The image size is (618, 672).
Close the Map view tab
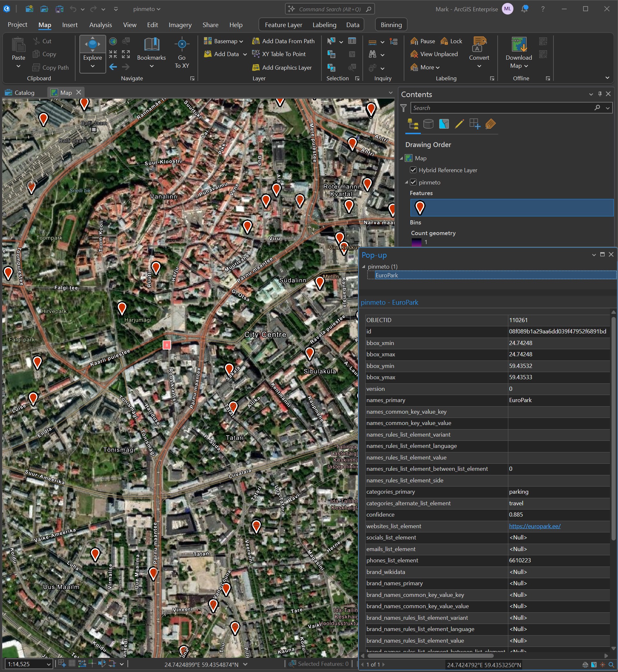(79, 92)
